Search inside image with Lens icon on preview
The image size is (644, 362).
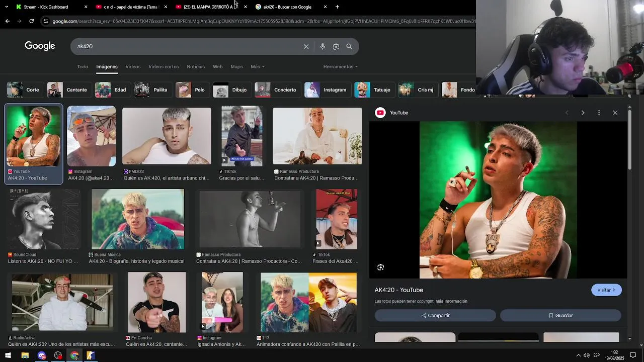[380, 267]
